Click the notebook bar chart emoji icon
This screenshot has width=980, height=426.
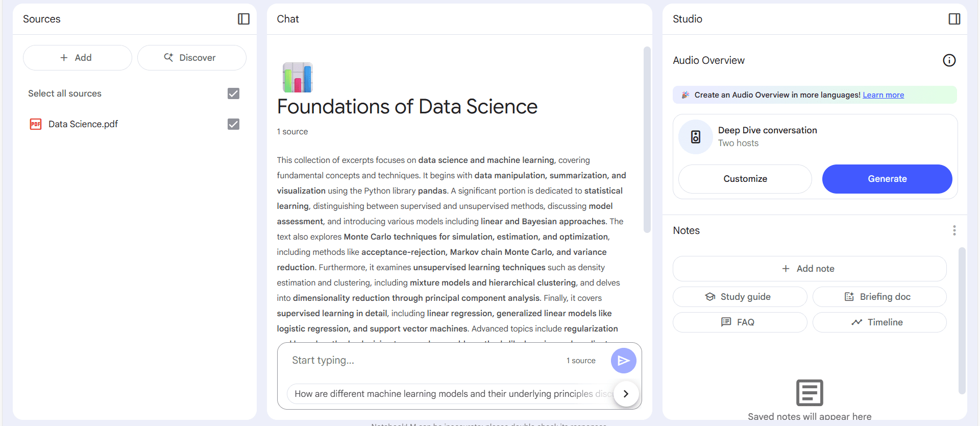click(298, 77)
